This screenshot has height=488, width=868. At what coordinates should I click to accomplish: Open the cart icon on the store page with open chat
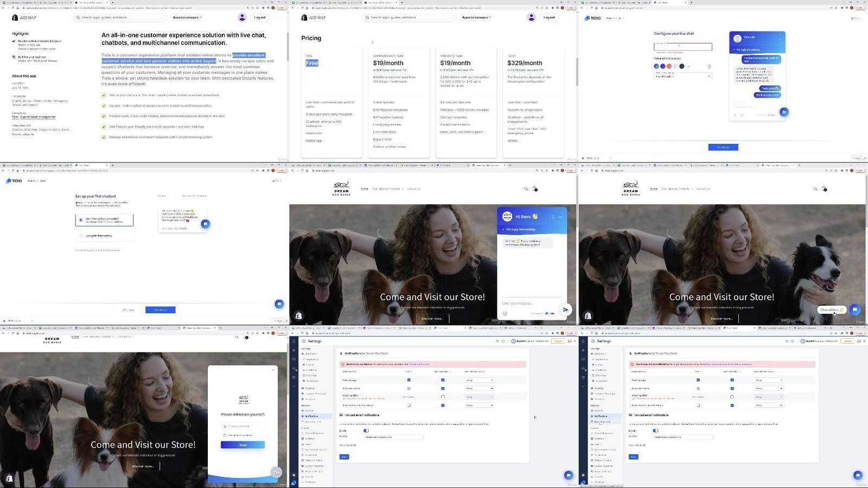[x=535, y=188]
